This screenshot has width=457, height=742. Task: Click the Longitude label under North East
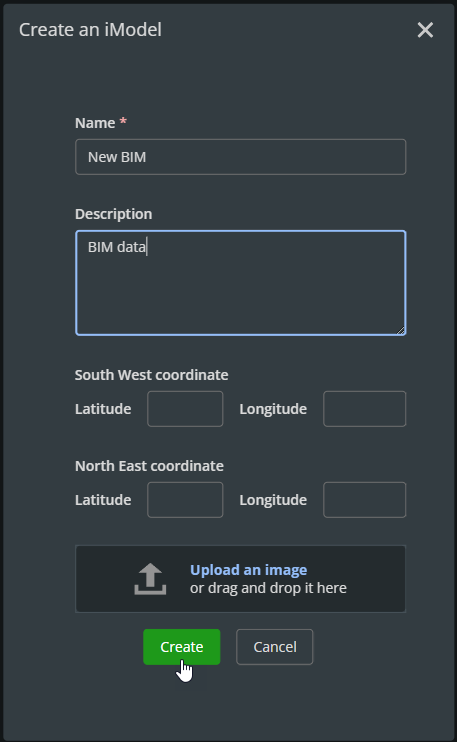tap(273, 500)
